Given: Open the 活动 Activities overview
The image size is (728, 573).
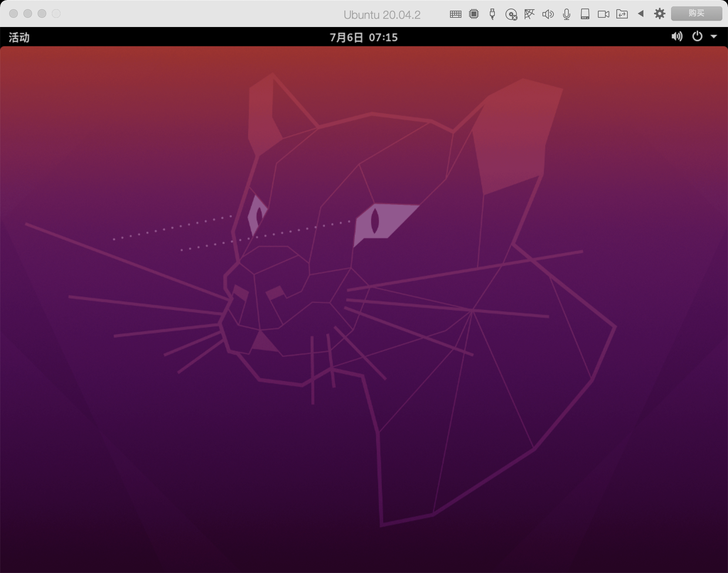Looking at the screenshot, I should [19, 37].
